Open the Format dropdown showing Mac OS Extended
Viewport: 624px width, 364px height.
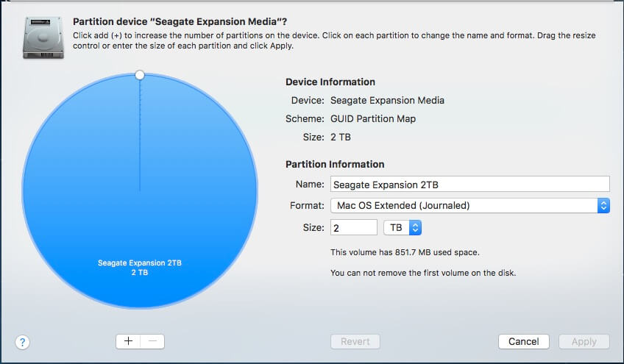[464, 206]
